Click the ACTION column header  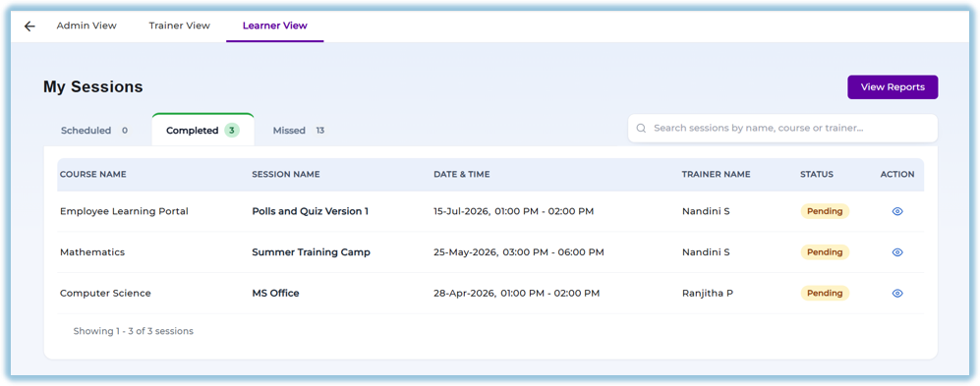(x=897, y=174)
